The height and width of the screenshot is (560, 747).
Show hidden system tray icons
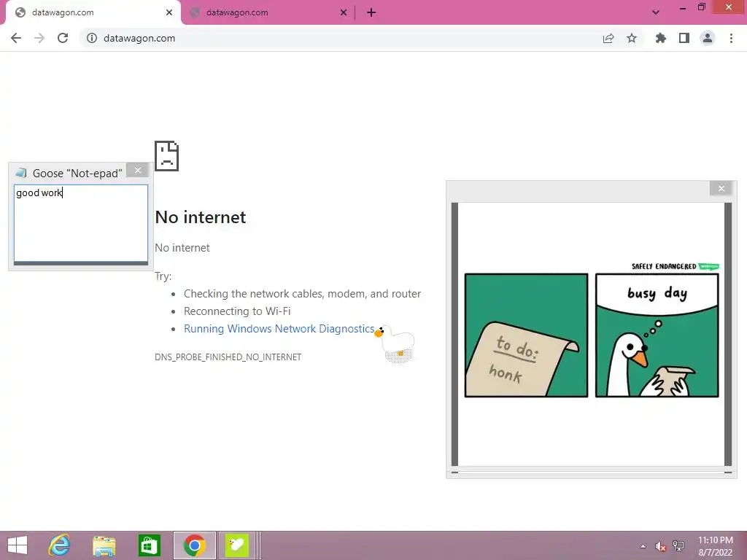click(643, 546)
